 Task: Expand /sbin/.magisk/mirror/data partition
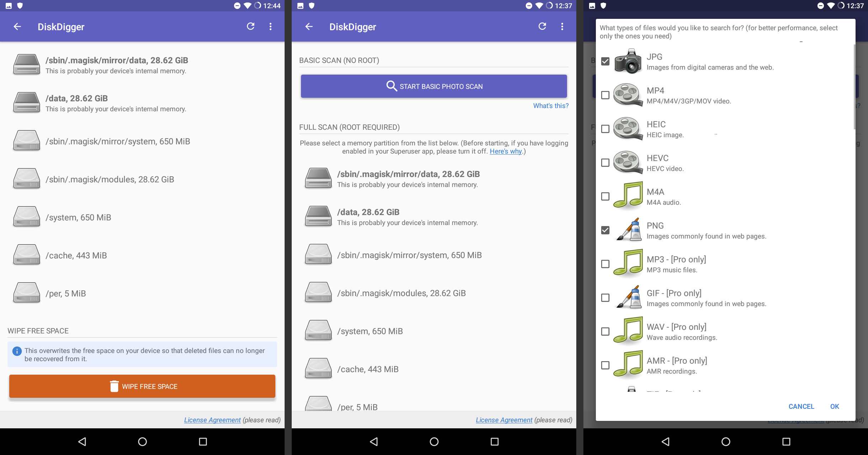tap(433, 179)
